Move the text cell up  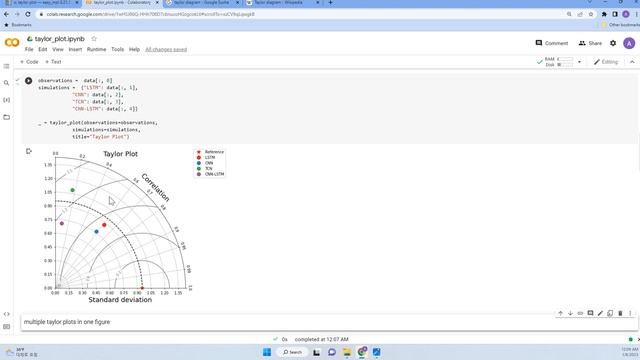[x=560, y=313]
